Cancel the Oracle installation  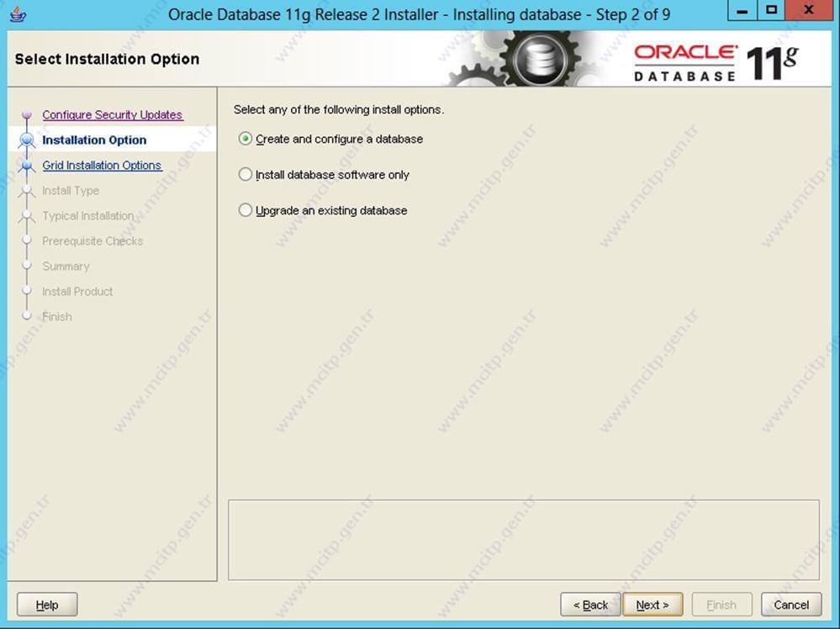[791, 605]
